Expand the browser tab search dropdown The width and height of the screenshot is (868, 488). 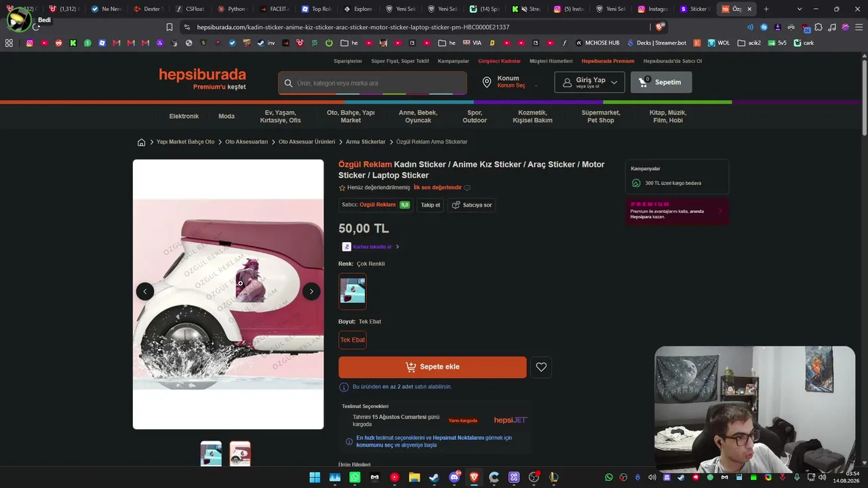click(x=800, y=9)
